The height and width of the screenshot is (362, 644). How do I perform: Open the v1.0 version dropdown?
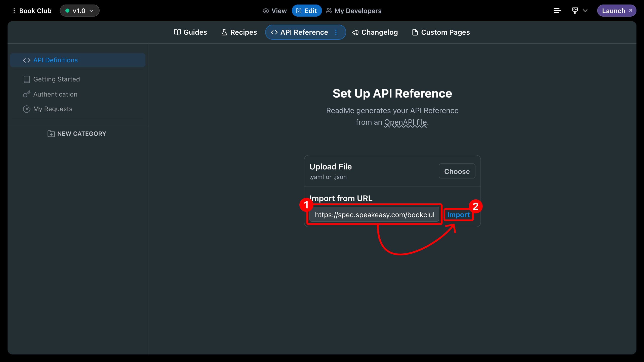(x=79, y=11)
